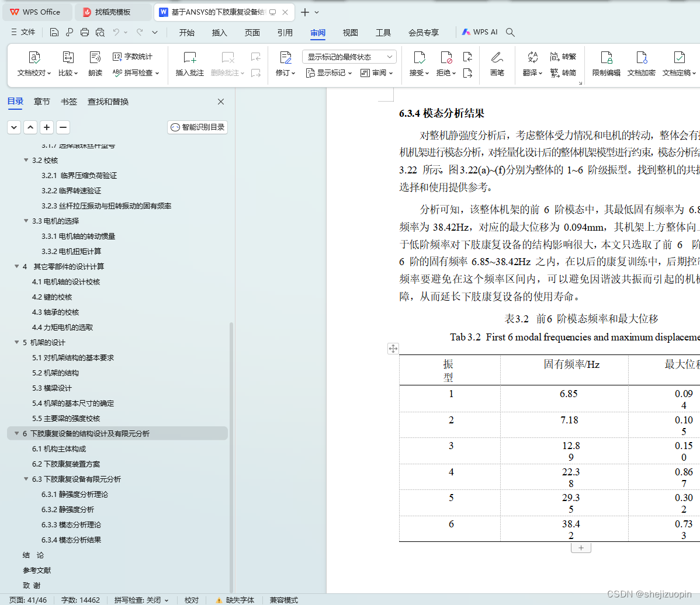
Task: Convert text with 转简 button
Action: click(x=563, y=73)
